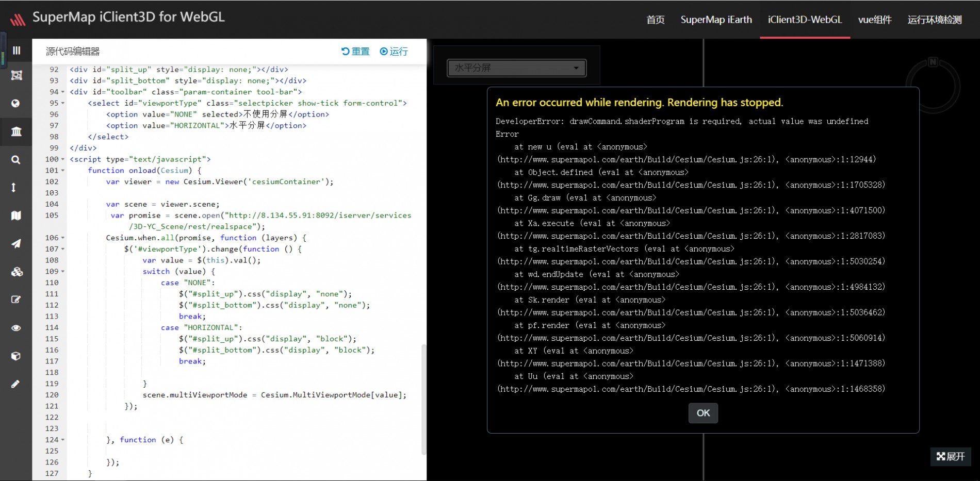Toggle the sidebar menu bars icon
This screenshot has height=481, width=980.
[x=17, y=50]
